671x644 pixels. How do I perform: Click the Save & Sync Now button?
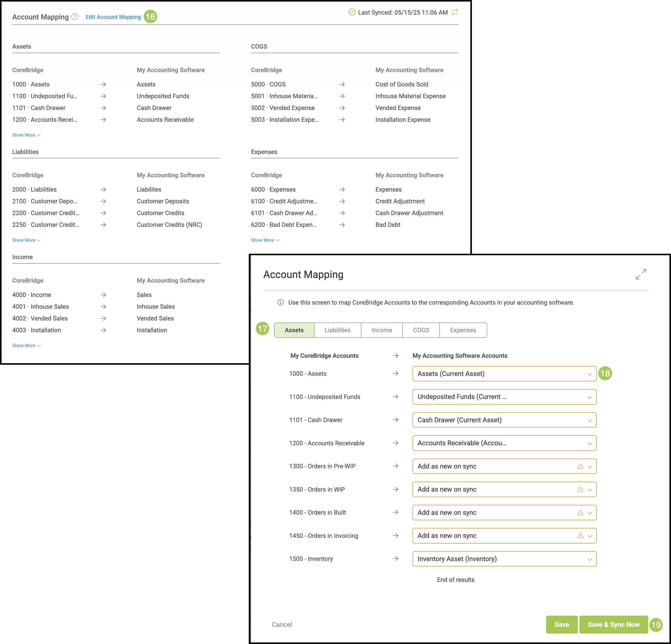(x=613, y=625)
